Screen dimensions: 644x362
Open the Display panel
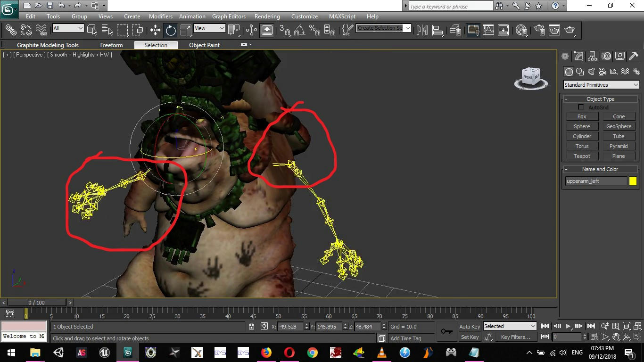(x=620, y=56)
